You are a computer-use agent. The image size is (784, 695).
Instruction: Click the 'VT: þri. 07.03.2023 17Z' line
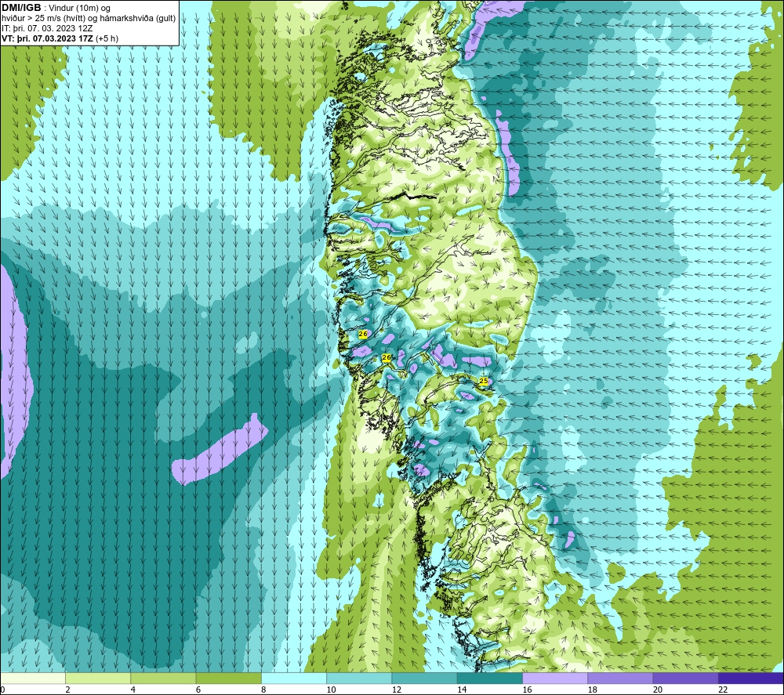point(47,38)
